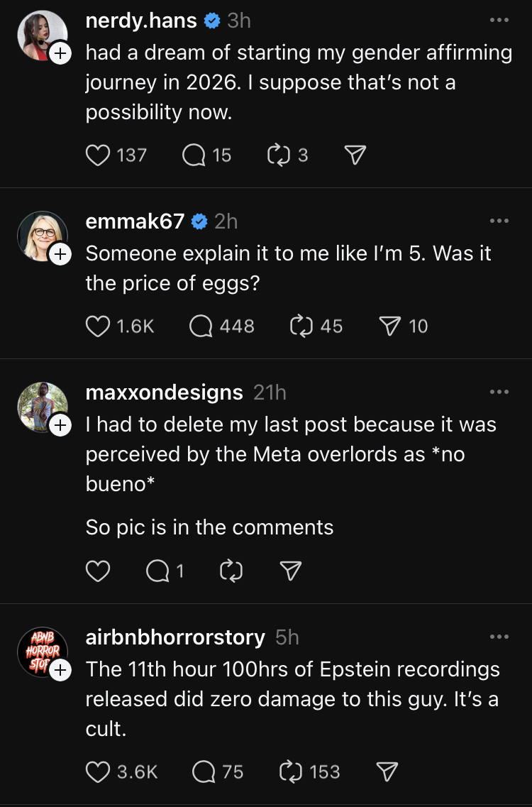Follow airbnbhorrorstory using the plus badge
Image resolution: width=532 pixels, height=807 pixels.
[60, 669]
